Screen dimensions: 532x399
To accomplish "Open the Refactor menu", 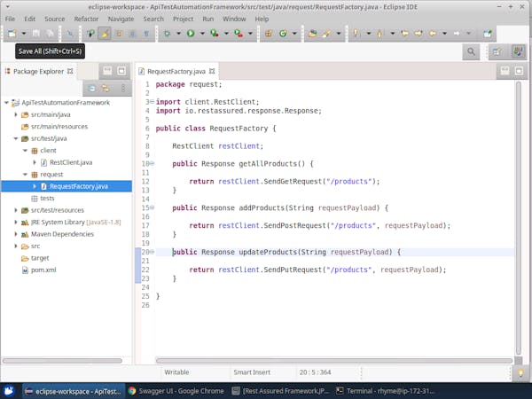I will tap(86, 18).
